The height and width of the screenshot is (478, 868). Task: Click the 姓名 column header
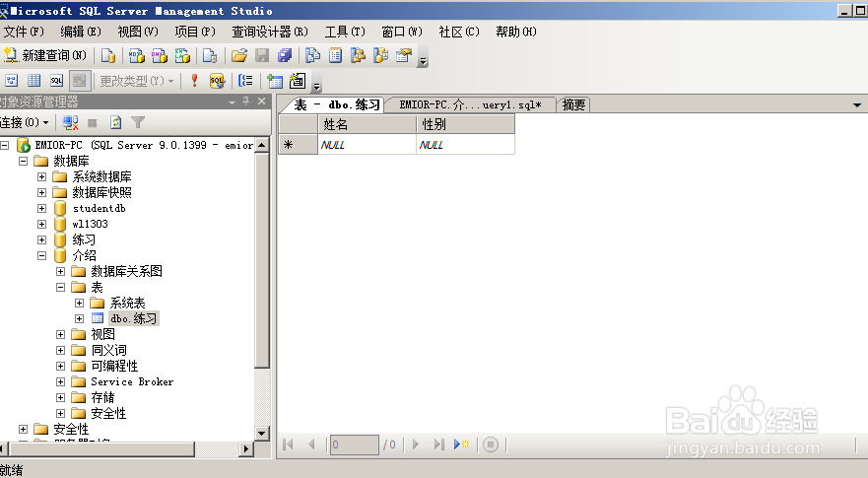tap(367, 124)
